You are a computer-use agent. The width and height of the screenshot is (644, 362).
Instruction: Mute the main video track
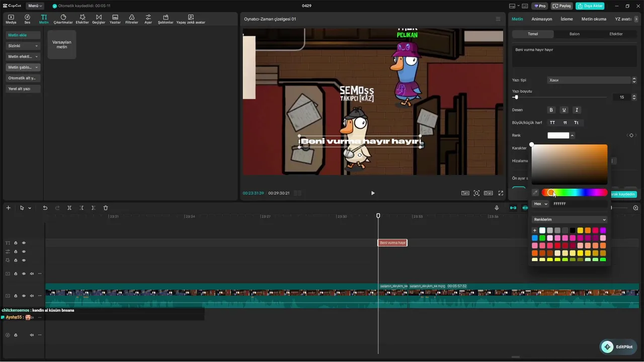(x=32, y=296)
